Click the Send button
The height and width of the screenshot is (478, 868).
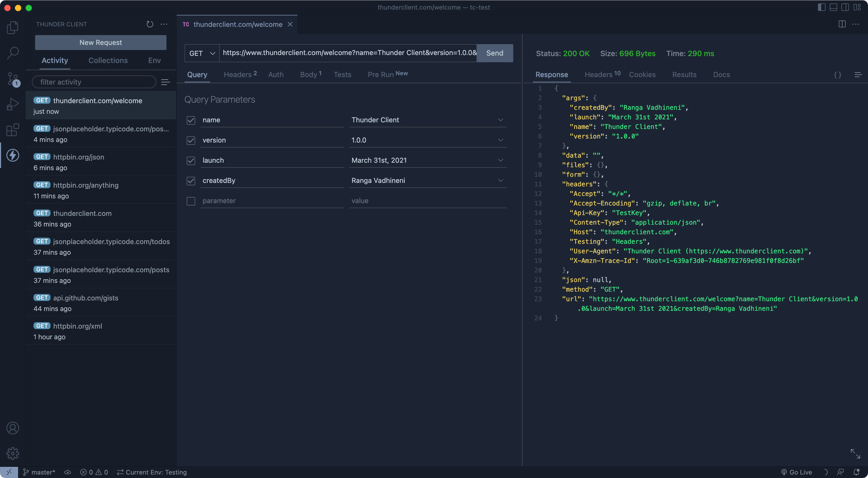[495, 53]
